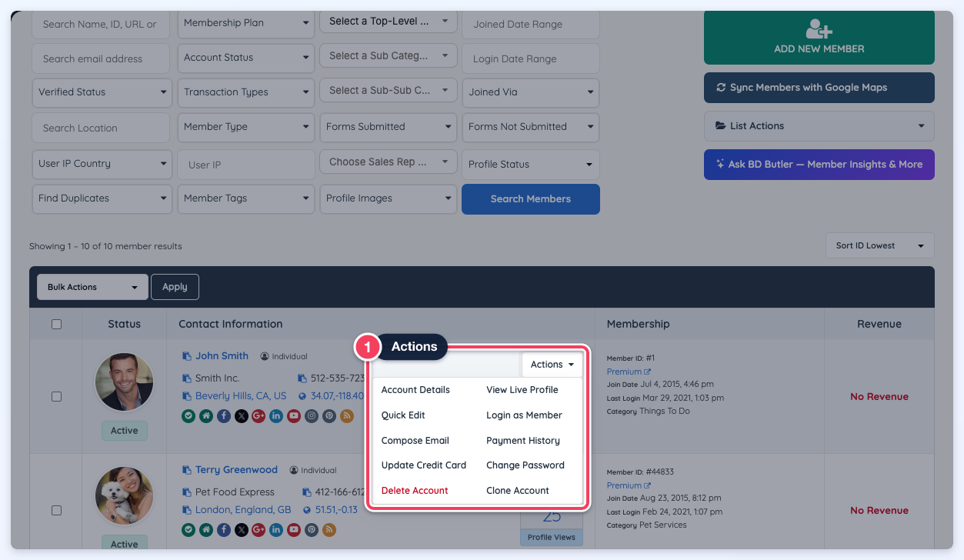Choose Compose Email from Actions menu

click(415, 441)
